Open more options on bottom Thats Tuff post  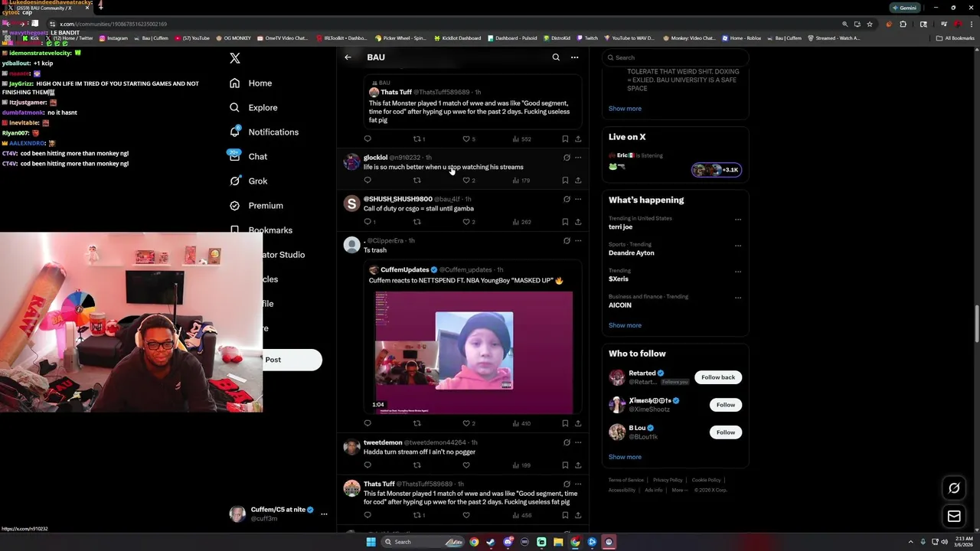(578, 484)
